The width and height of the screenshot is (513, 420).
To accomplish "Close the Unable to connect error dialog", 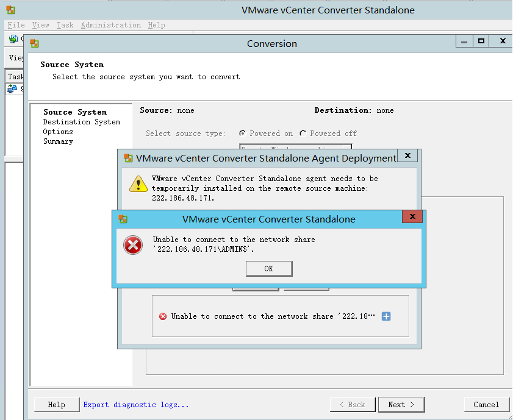I will (412, 216).
